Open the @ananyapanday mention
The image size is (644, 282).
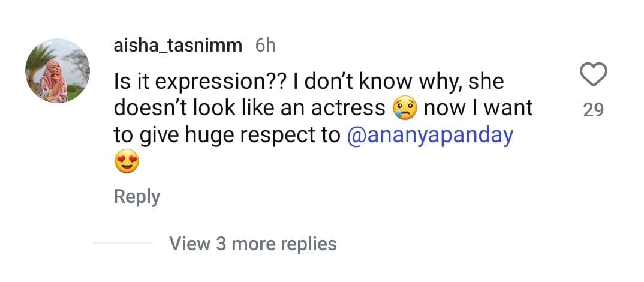click(430, 135)
